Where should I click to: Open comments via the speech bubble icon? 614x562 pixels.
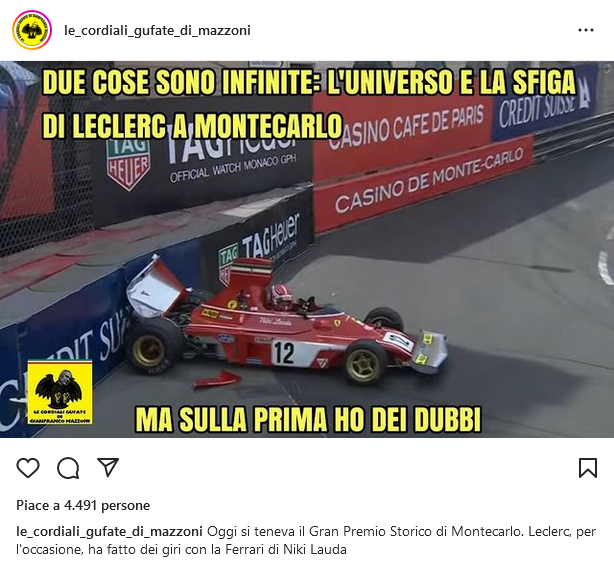click(x=68, y=468)
